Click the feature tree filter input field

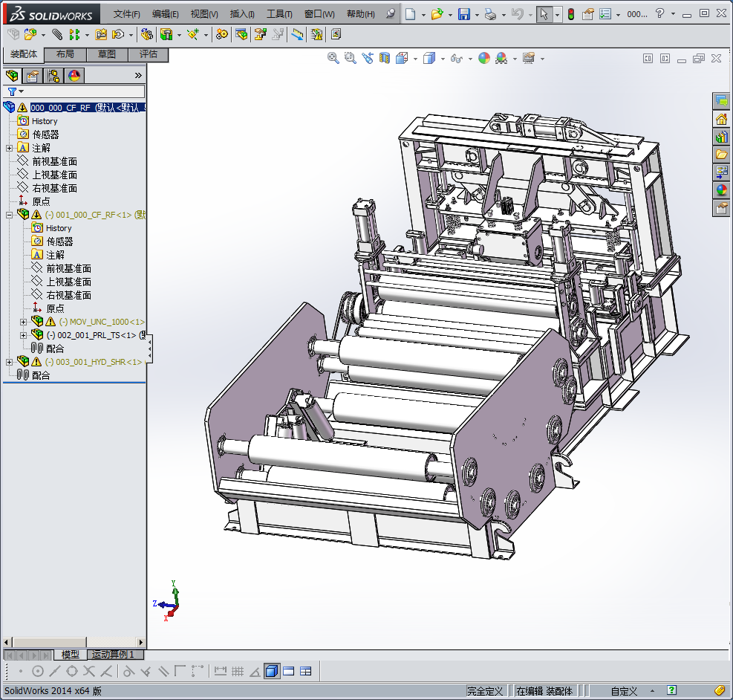click(x=82, y=91)
